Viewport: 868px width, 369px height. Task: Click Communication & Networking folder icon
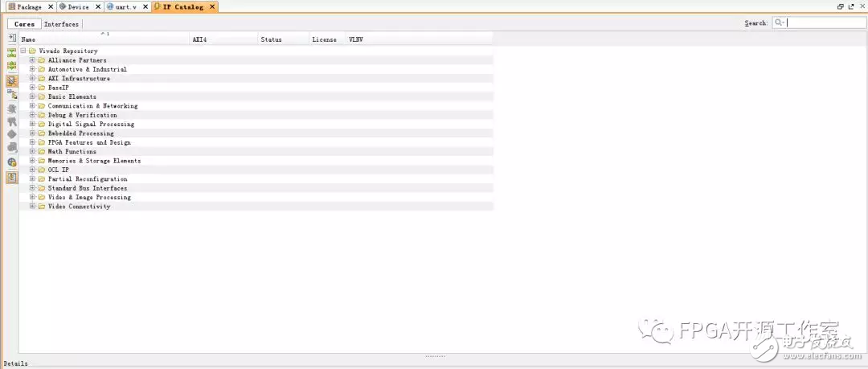41,106
